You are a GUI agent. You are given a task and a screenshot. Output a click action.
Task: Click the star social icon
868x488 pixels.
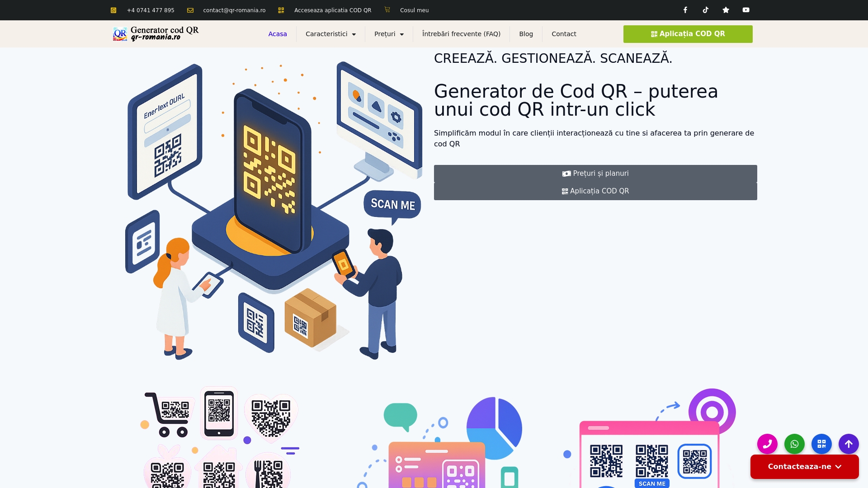coord(726,9)
